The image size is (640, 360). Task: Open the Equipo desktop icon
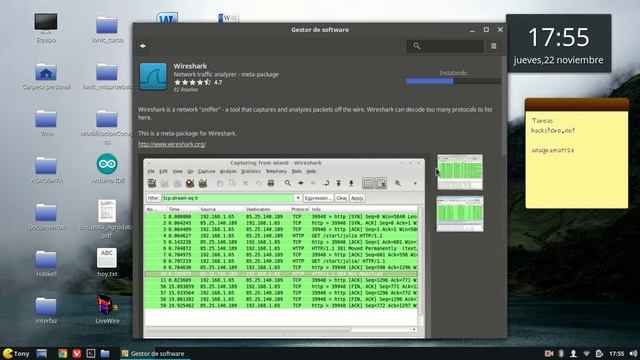pyautogui.click(x=46, y=28)
